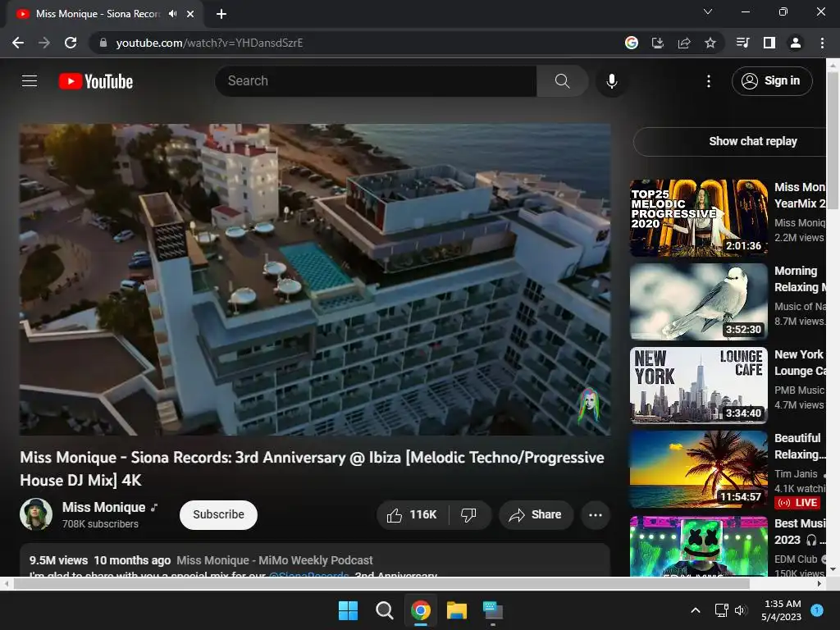Screen dimensions: 840x630
Task: Open the @SionaRecords link in description
Action: (308, 574)
